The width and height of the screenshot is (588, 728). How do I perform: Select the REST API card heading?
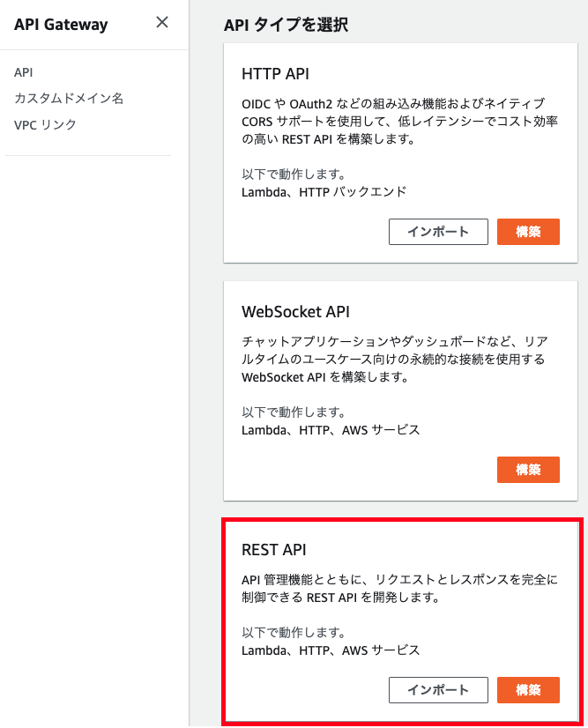273,550
